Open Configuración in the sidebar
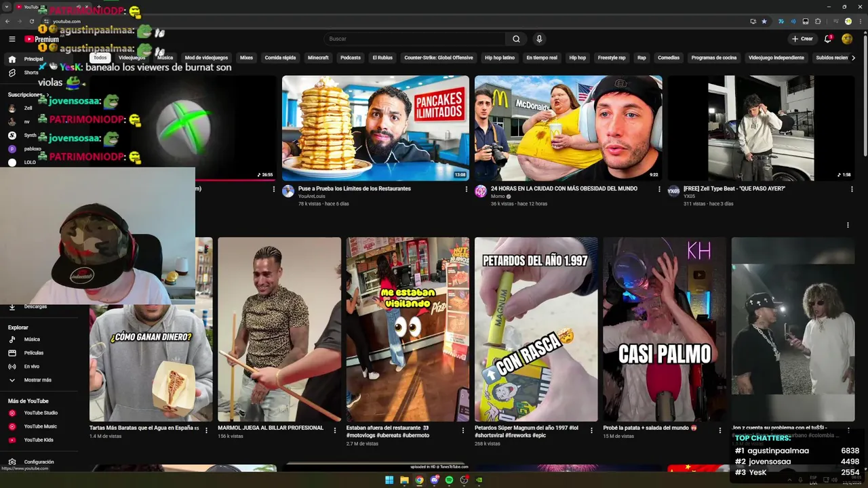Screen dimensions: 868x488 39,462
